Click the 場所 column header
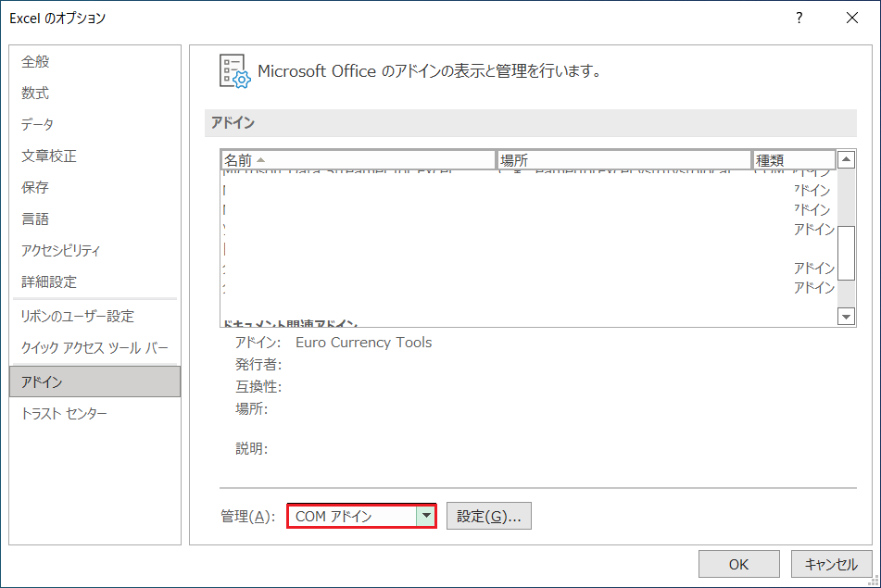 click(x=623, y=160)
